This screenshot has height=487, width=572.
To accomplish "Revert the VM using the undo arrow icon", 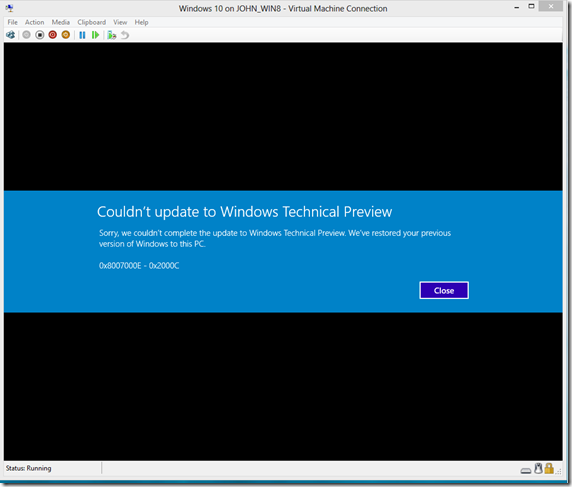I will 125,35.
